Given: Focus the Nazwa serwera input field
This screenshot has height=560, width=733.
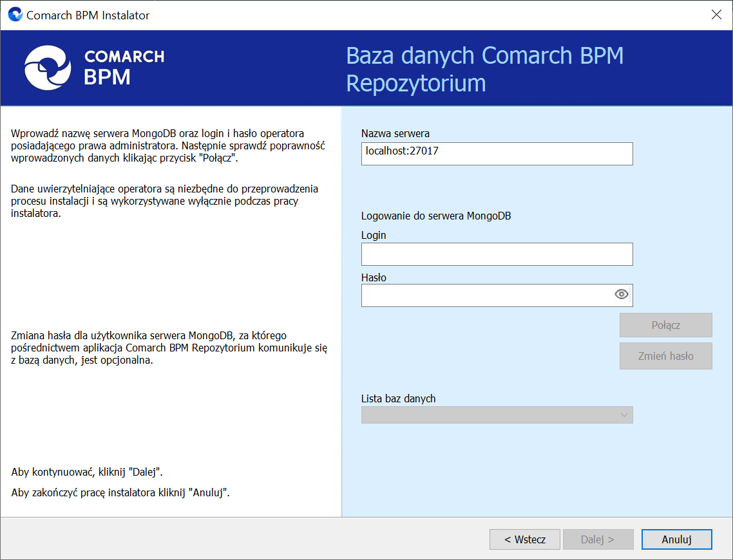Looking at the screenshot, I should pos(497,154).
